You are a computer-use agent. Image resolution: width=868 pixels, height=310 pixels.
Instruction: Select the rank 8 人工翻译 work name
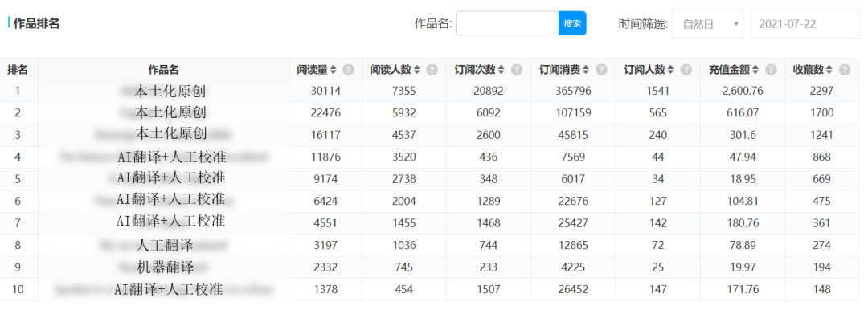tap(164, 245)
